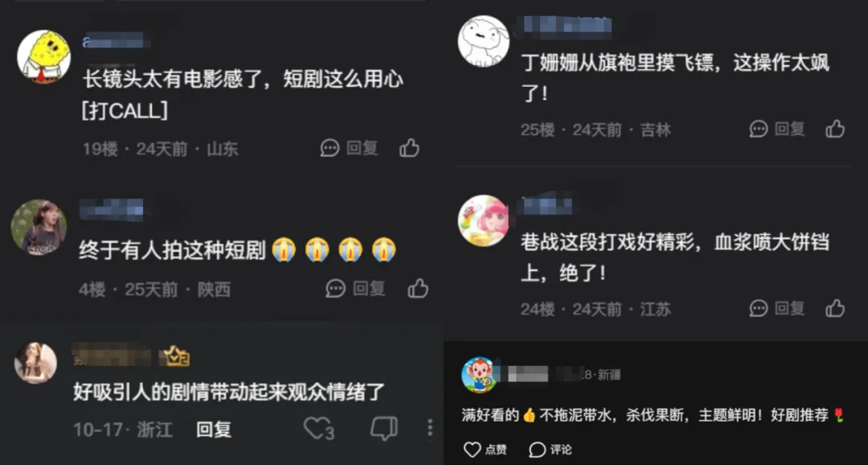Click reply bubble icon on 19楼 comment
The height and width of the screenshot is (465, 868).
tap(330, 148)
